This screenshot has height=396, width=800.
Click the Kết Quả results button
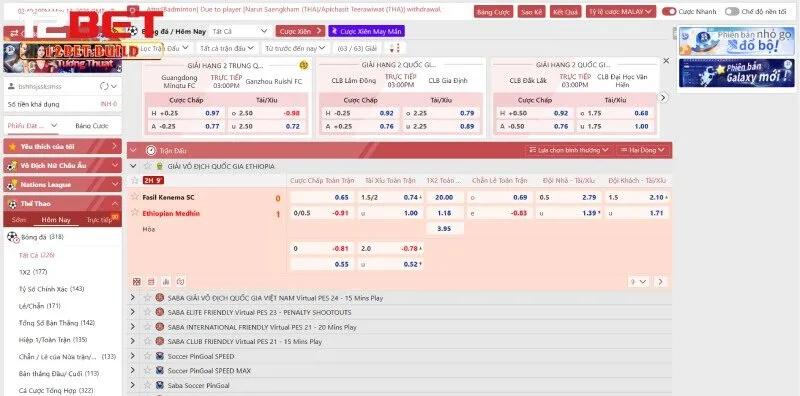coord(565,11)
